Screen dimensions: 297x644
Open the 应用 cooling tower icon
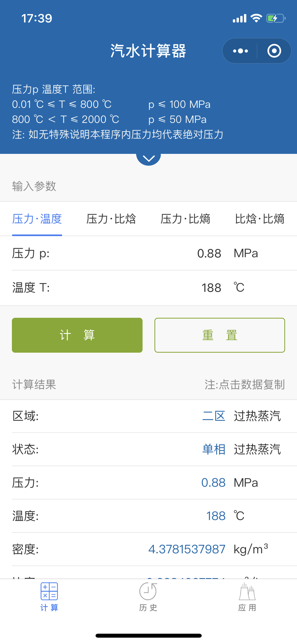coord(247,591)
